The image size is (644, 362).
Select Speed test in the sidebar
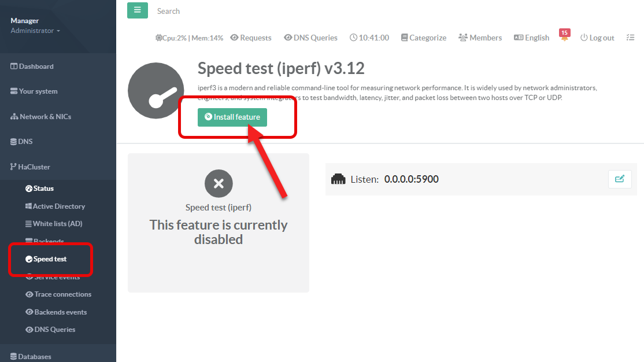point(50,259)
